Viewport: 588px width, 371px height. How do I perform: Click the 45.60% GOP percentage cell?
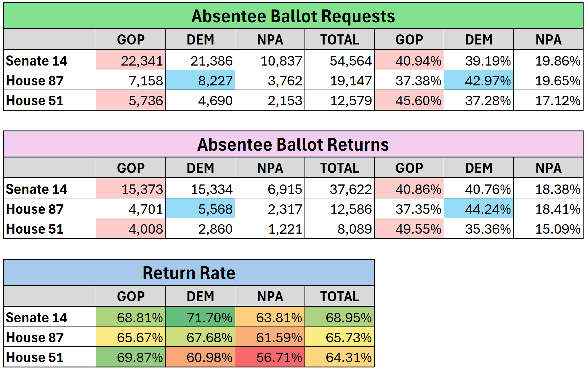point(409,100)
